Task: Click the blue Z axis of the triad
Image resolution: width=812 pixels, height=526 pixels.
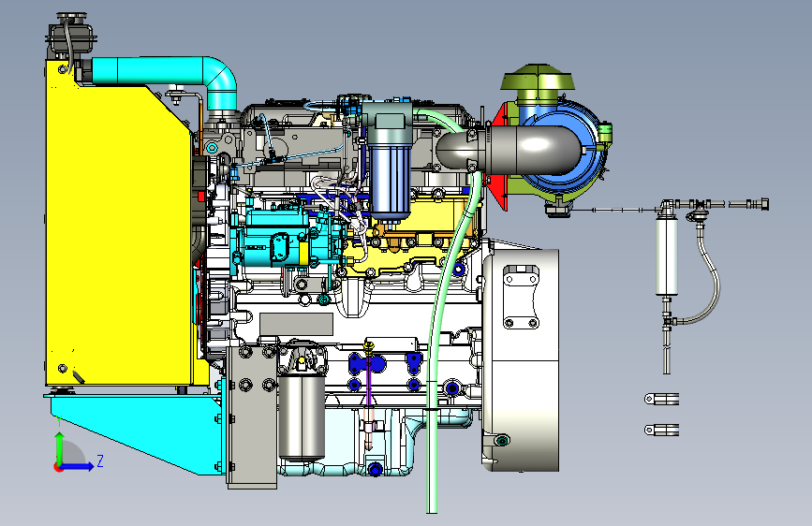Action: click(78, 466)
